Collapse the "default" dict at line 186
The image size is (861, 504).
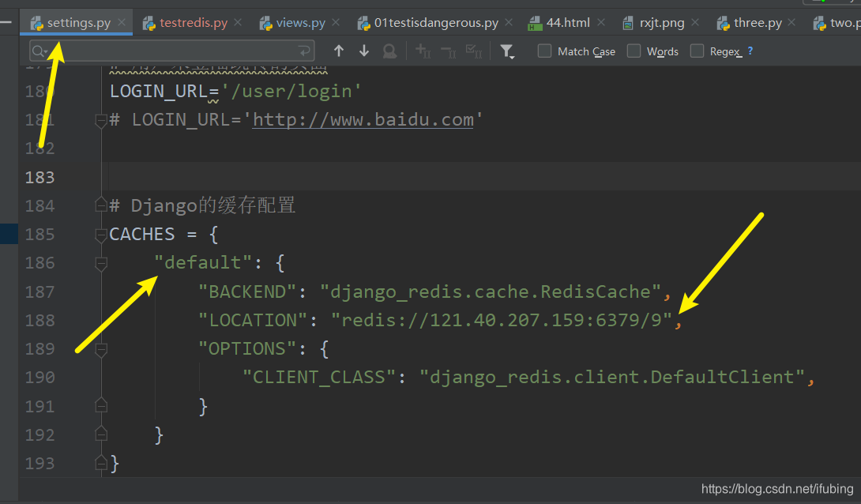click(101, 263)
